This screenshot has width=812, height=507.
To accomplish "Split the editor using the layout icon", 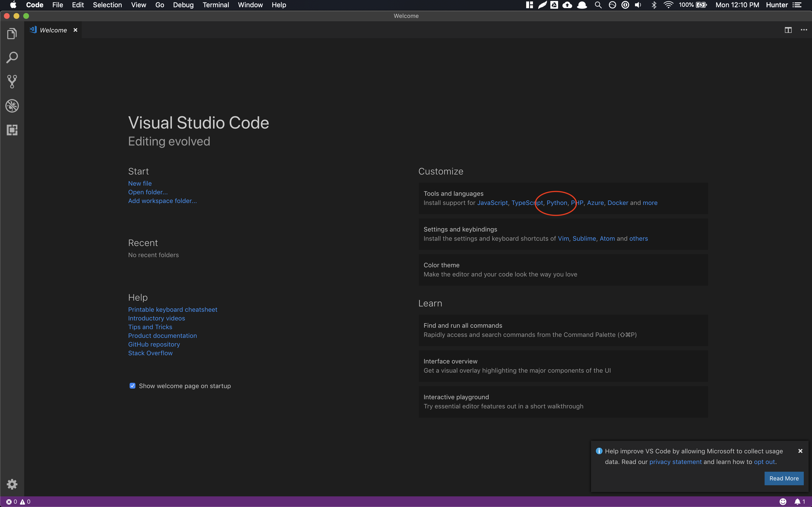I will click(788, 30).
